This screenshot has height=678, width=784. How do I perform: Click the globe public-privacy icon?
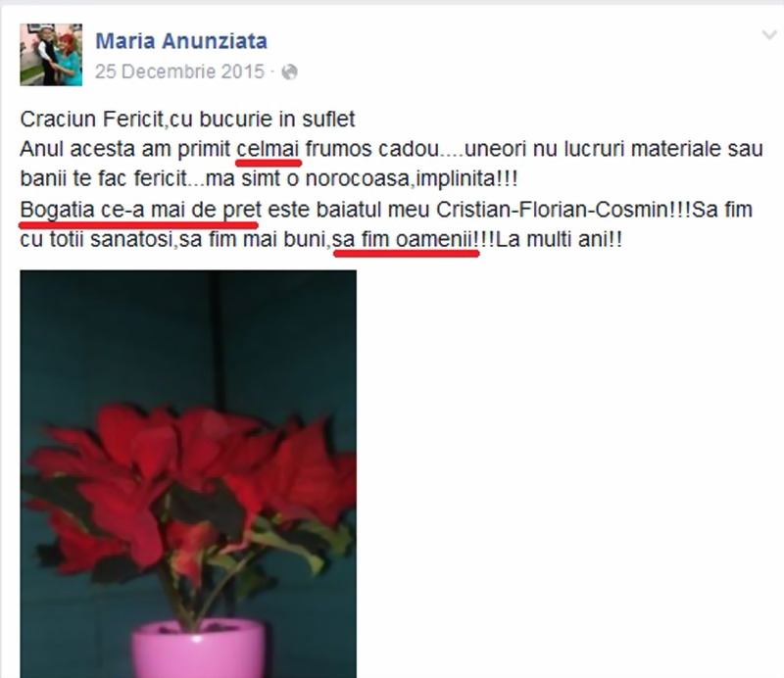[289, 72]
